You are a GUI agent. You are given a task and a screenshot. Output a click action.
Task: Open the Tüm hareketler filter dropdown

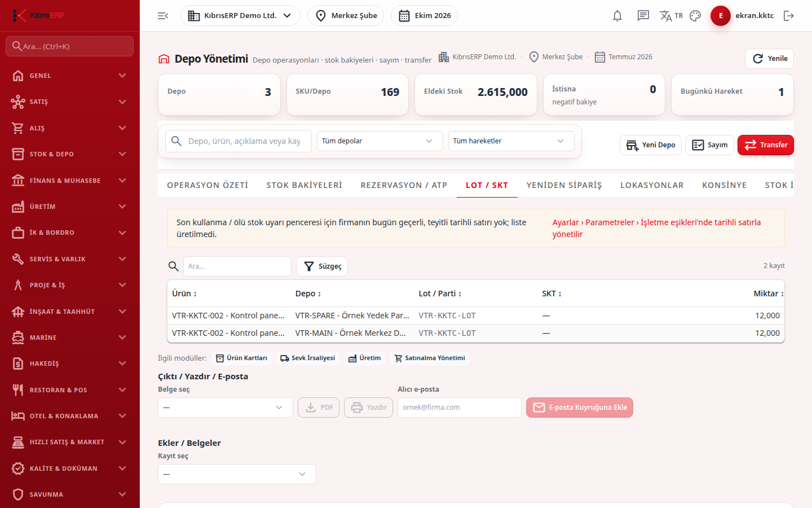click(511, 141)
